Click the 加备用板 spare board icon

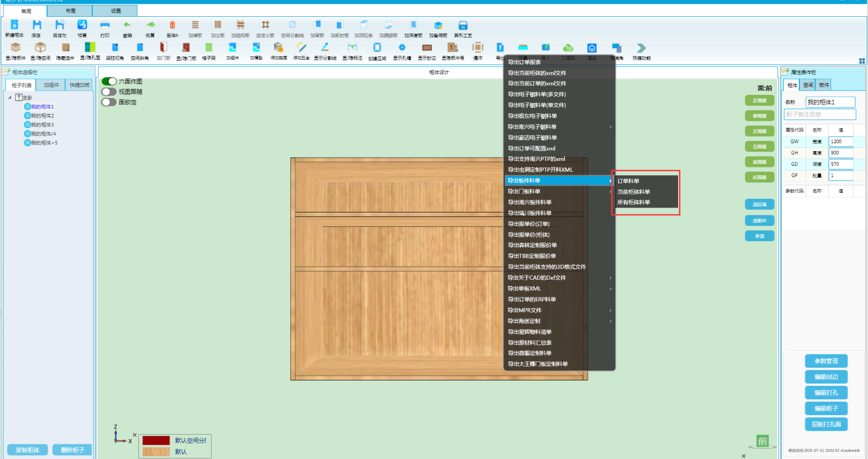pos(438,25)
